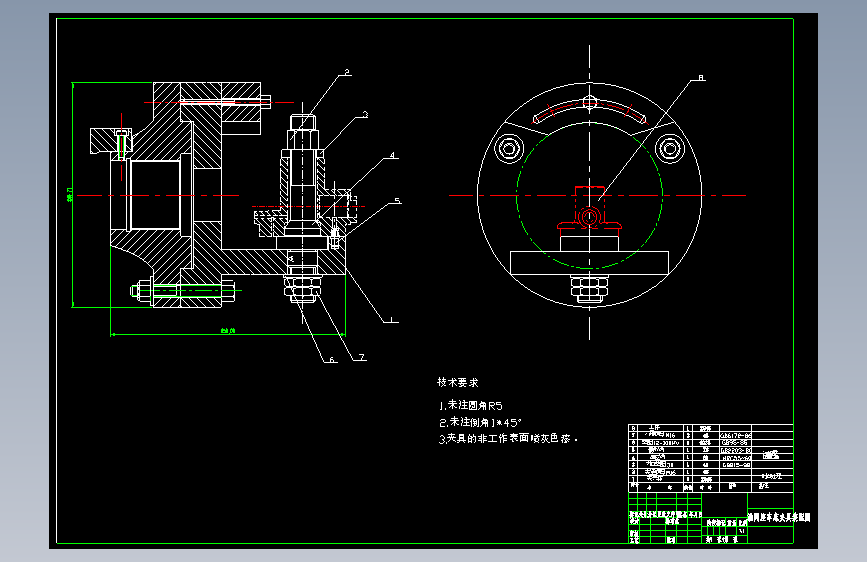Click the note '3.夹具的非工作表面喷灰色漆'
Image resolution: width=867 pixels, height=562 pixels.
(x=508, y=439)
